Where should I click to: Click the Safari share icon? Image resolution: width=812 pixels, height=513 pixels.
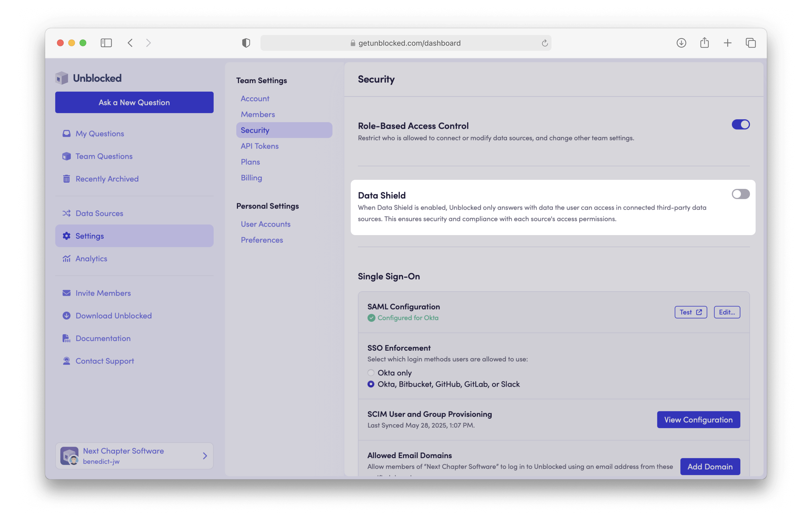(x=704, y=43)
